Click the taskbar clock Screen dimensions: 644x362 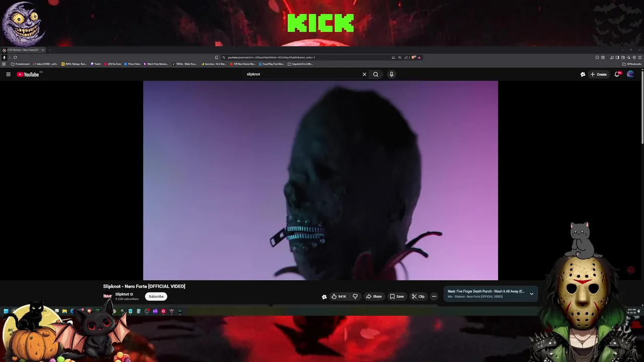[x=631, y=311]
